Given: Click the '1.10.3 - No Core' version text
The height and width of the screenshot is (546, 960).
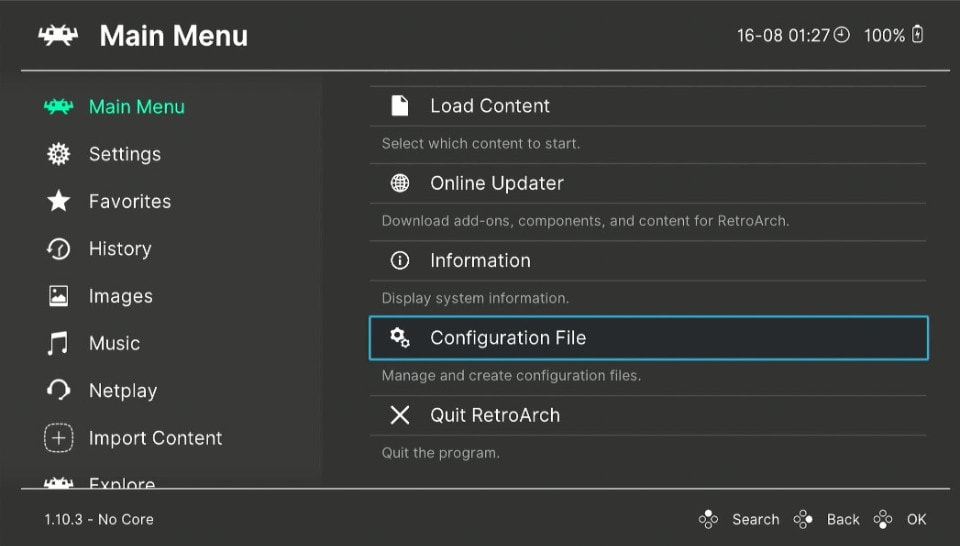Looking at the screenshot, I should coord(99,519).
